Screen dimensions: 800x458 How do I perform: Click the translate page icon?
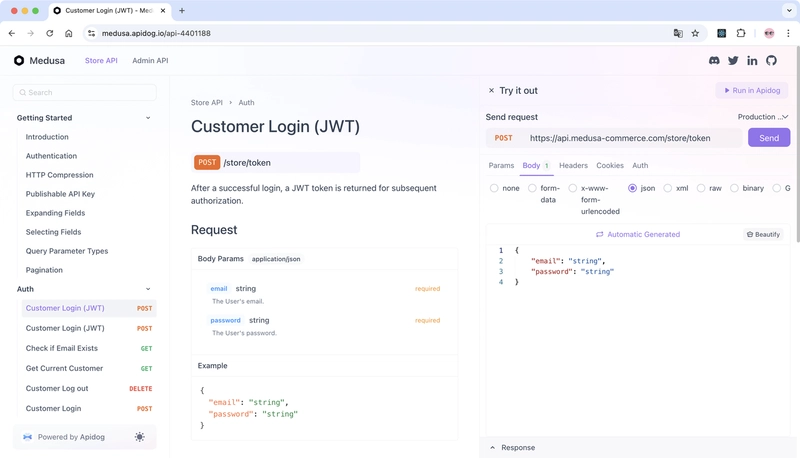[x=678, y=33]
